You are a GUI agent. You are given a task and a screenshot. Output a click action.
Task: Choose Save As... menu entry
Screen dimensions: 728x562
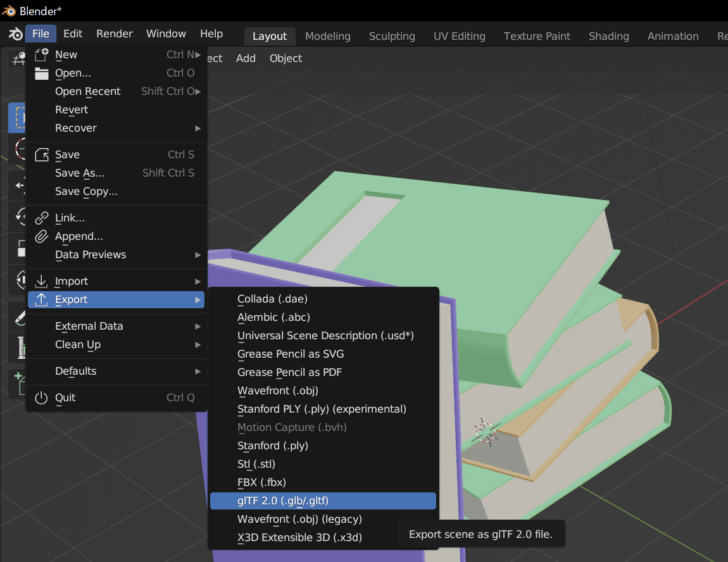(116, 173)
